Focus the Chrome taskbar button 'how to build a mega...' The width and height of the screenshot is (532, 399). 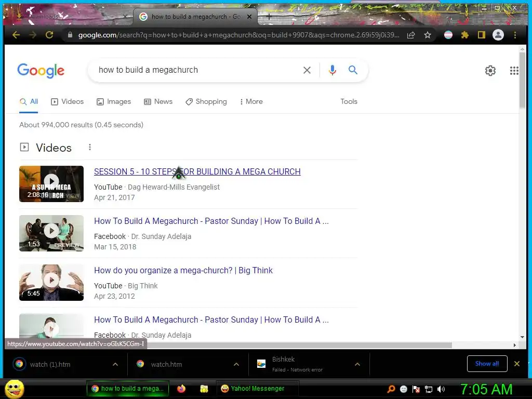pyautogui.click(x=128, y=389)
